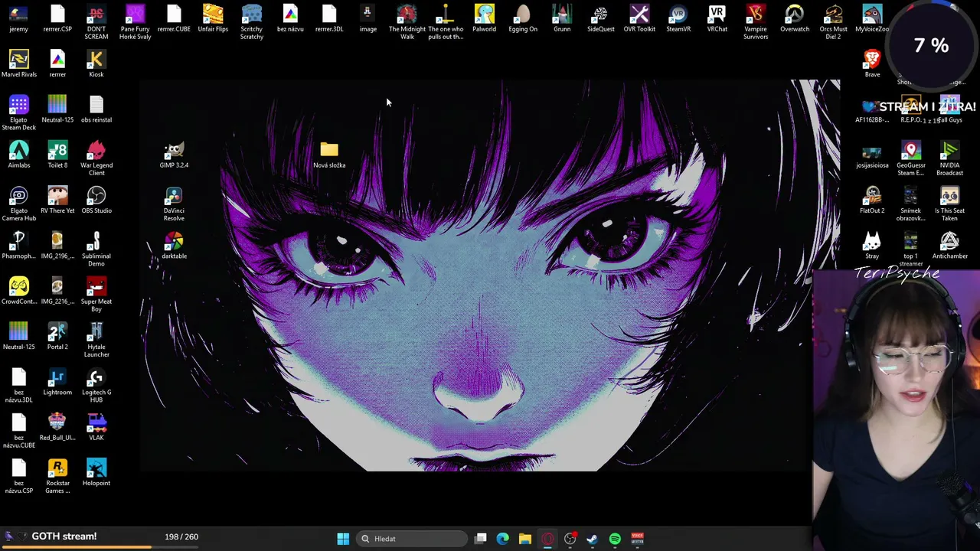
Task: Select the Marvel Rivals shortcut
Action: point(19,64)
